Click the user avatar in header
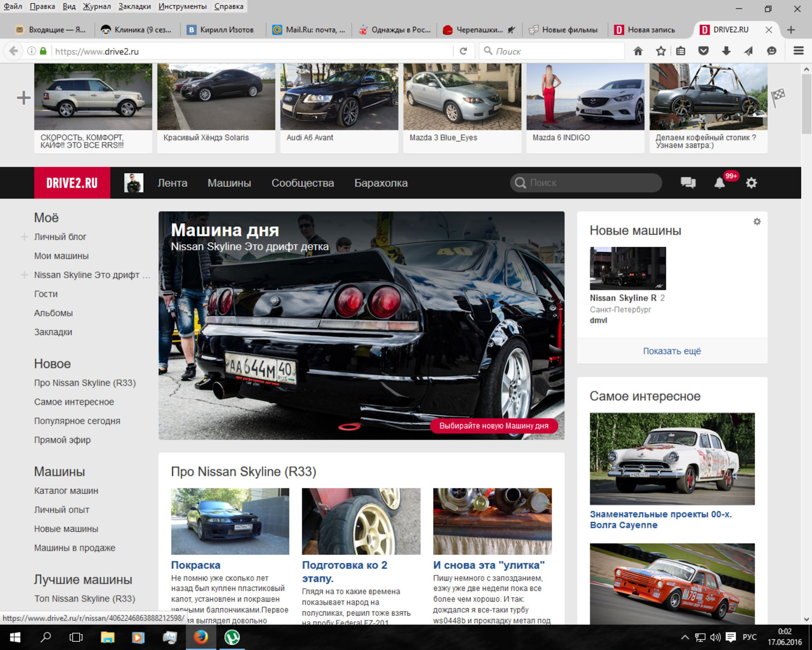 coord(134,183)
